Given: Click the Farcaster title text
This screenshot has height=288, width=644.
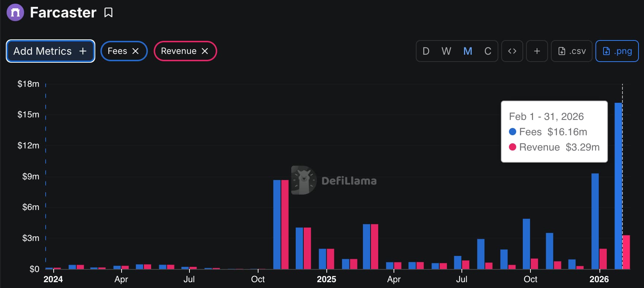Looking at the screenshot, I should 63,13.
